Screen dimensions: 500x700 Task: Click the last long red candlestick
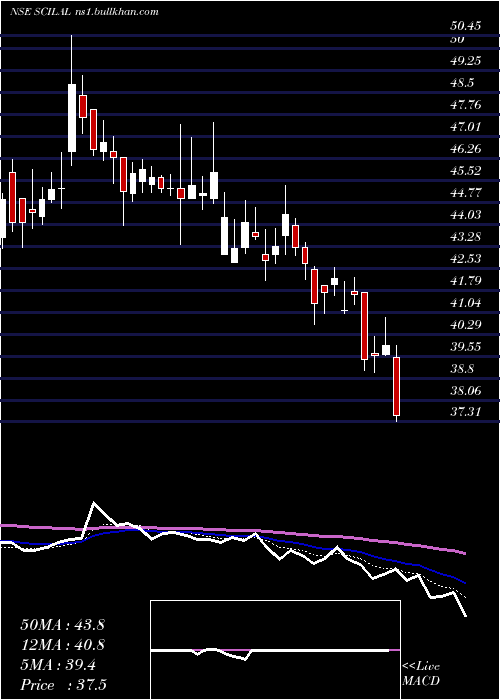pyautogui.click(x=396, y=386)
